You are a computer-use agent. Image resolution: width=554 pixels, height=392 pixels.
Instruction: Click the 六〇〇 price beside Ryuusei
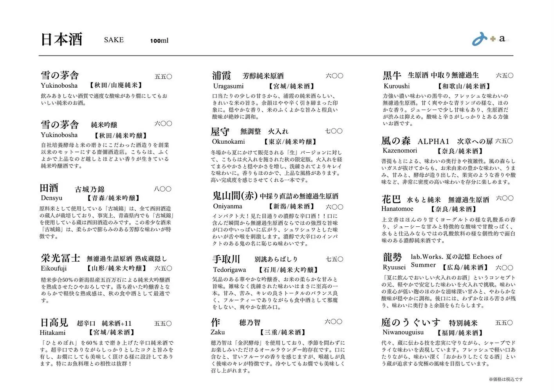pos(505,267)
